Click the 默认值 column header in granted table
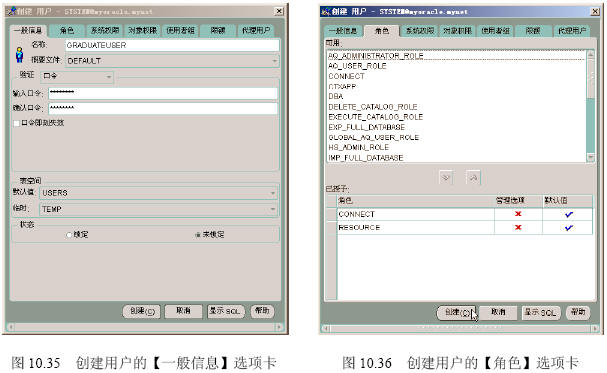The image size is (607, 373). coord(567,200)
